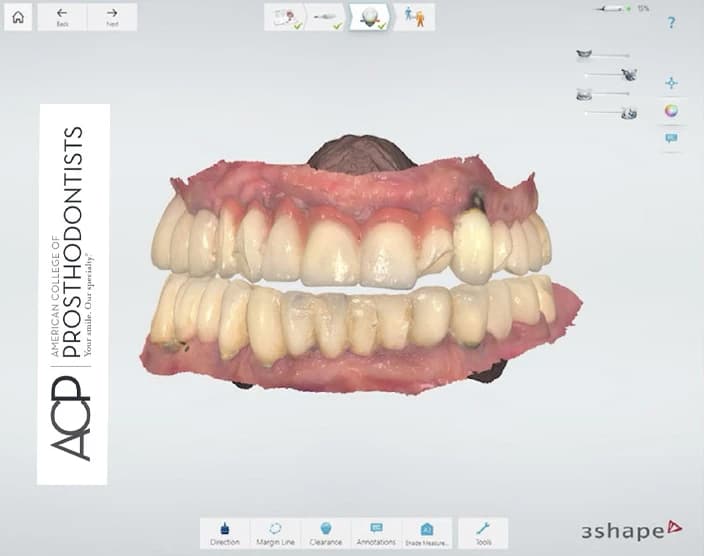Click the scanner battery percentage text
Screen dimensions: 704x556
click(643, 9)
